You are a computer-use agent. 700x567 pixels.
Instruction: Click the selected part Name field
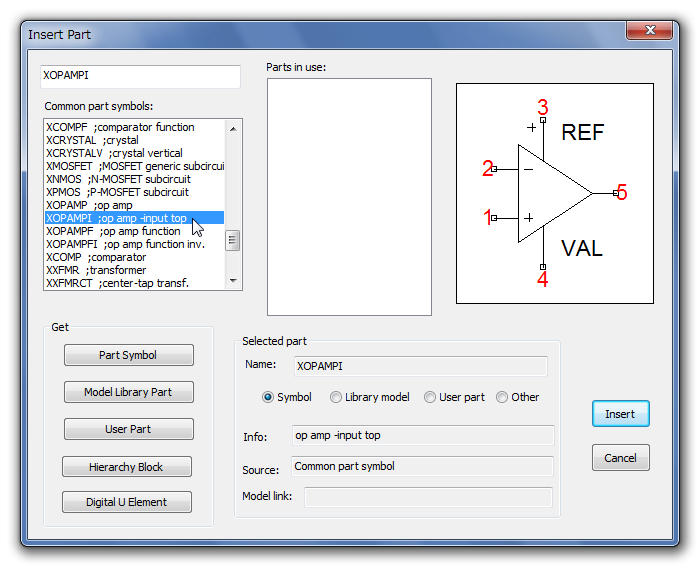pyautogui.click(x=421, y=366)
